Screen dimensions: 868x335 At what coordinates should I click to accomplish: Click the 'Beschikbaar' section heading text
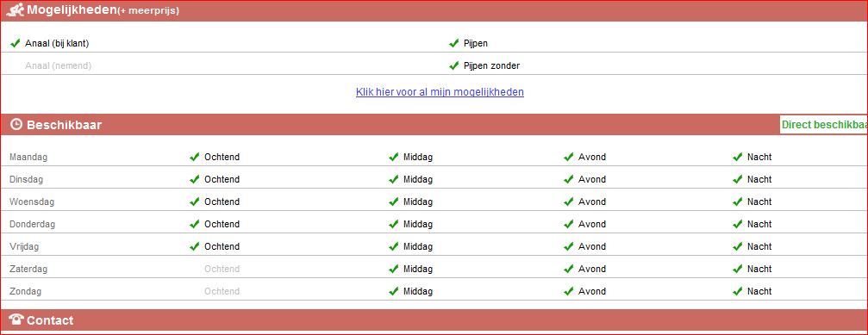64,125
